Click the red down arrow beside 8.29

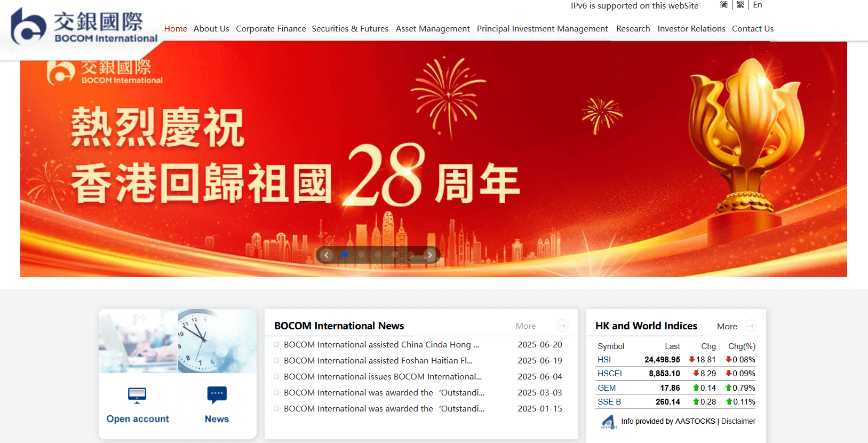tap(696, 373)
